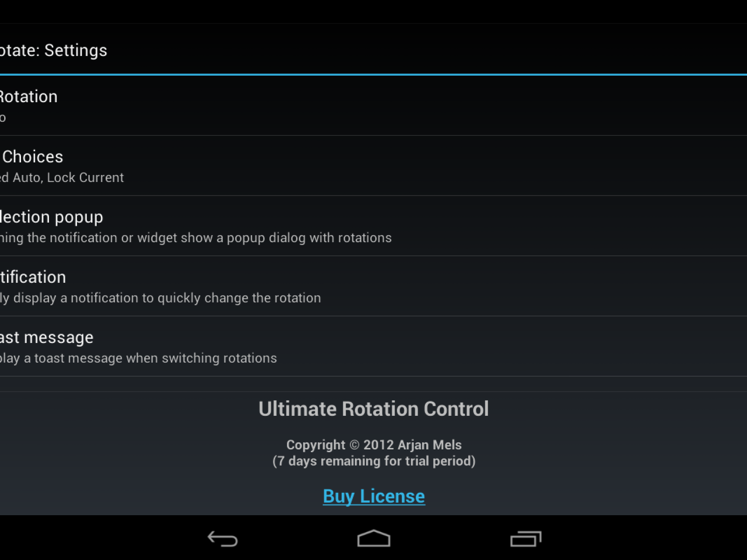Tap the Android home navigation icon
This screenshot has height=560, width=747.
point(373,538)
